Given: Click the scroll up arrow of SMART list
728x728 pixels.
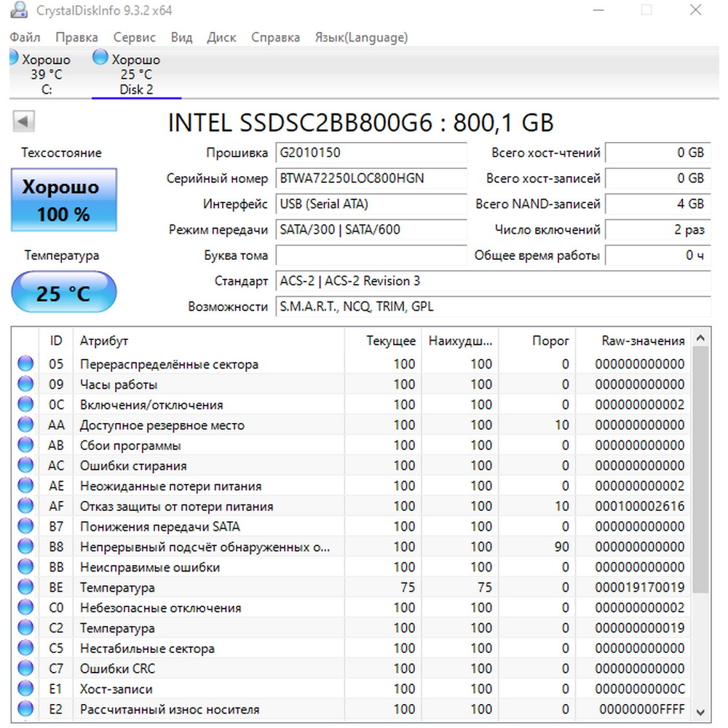Looking at the screenshot, I should pyautogui.click(x=700, y=338).
